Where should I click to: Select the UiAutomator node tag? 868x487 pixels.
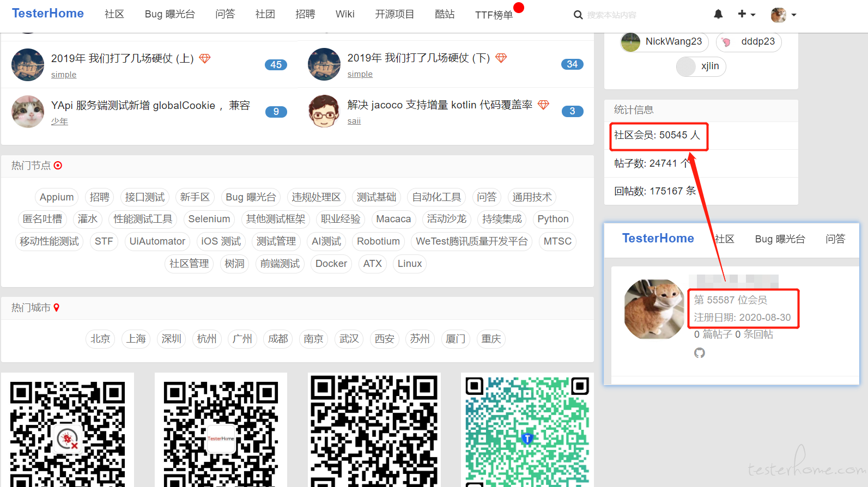point(157,241)
